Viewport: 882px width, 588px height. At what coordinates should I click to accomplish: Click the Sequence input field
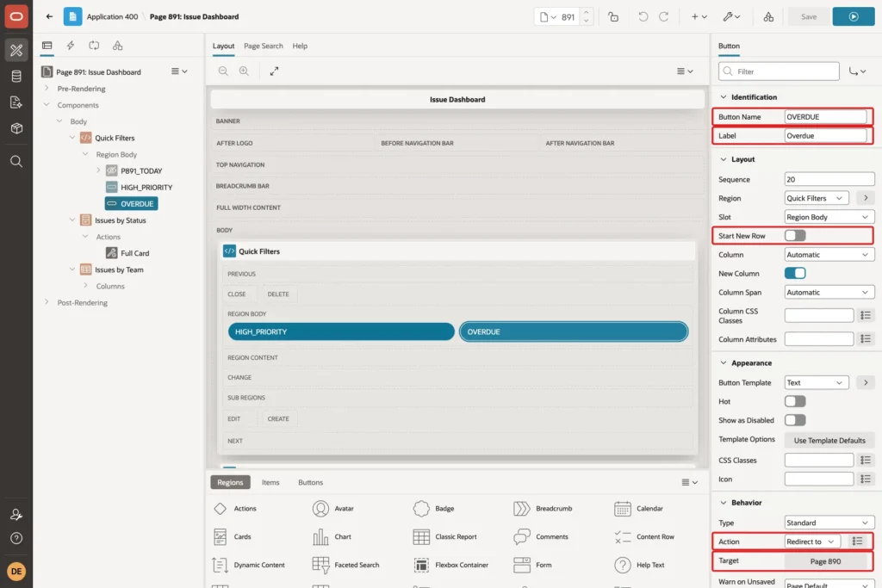click(829, 179)
